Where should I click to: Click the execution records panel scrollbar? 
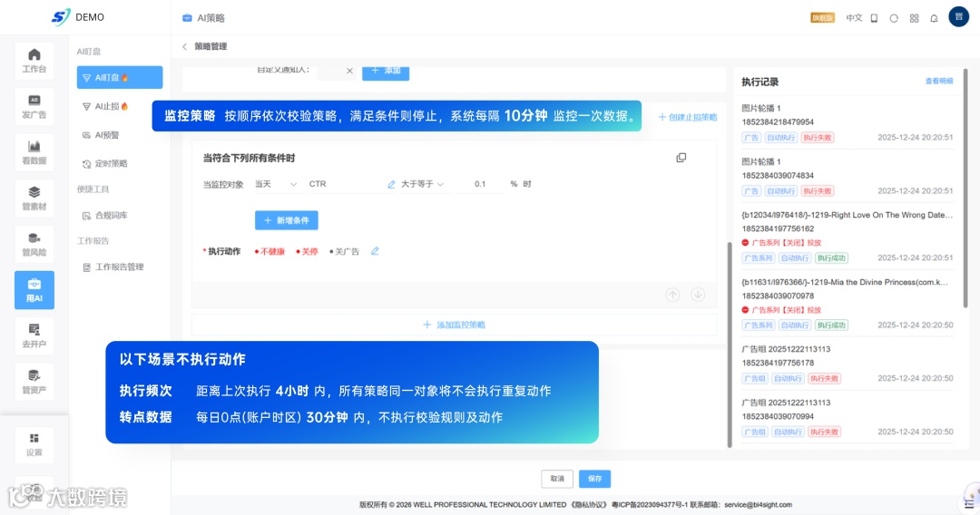[965, 189]
